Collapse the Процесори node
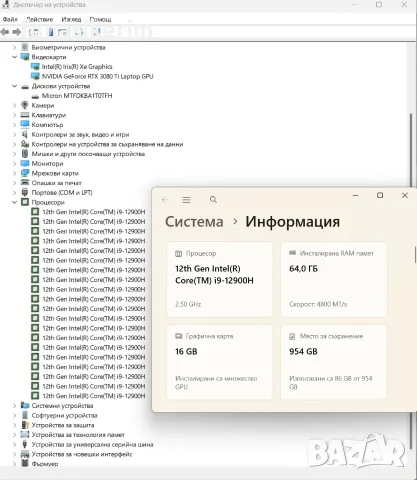The height and width of the screenshot is (480, 417). click(x=14, y=202)
